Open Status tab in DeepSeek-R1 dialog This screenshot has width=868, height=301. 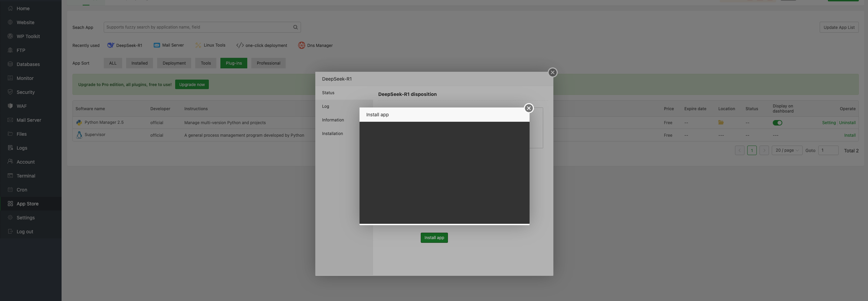point(344,93)
